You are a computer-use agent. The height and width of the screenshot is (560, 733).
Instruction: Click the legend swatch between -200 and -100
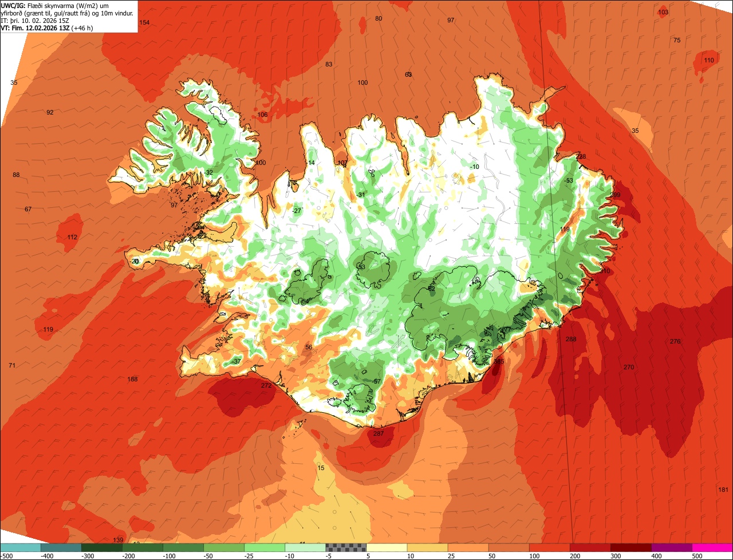143,548
